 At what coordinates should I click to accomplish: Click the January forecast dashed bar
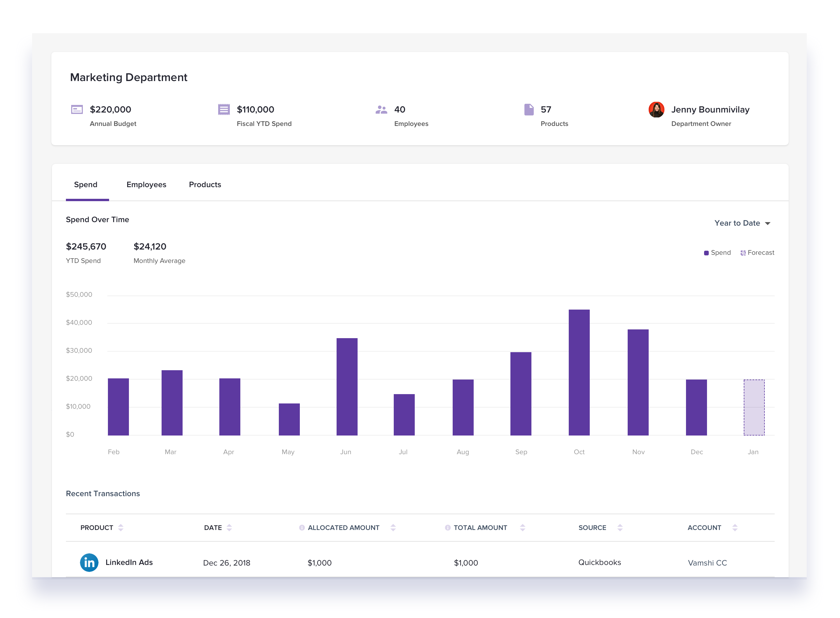click(x=754, y=408)
